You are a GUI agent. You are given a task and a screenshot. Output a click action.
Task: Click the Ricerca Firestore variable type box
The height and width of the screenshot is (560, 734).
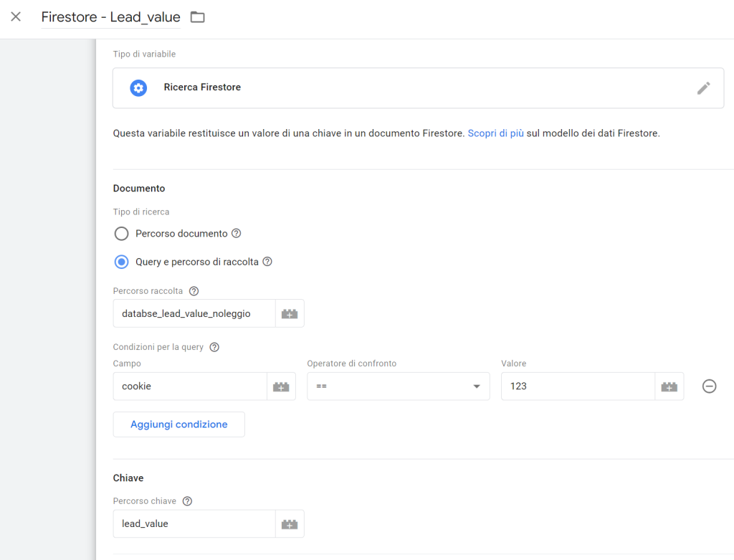click(418, 88)
